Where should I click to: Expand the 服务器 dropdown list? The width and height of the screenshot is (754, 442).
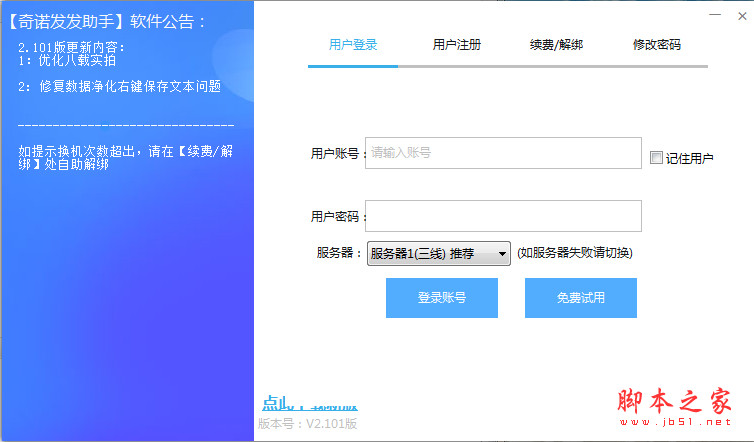[x=439, y=253]
